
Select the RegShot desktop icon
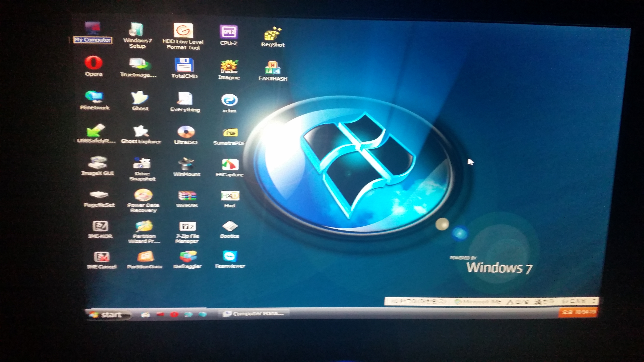pos(273,34)
